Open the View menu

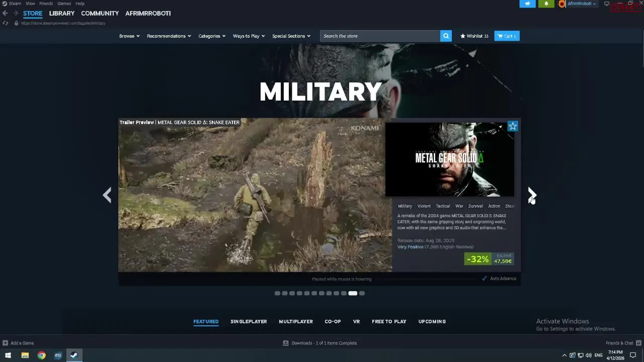(30, 4)
